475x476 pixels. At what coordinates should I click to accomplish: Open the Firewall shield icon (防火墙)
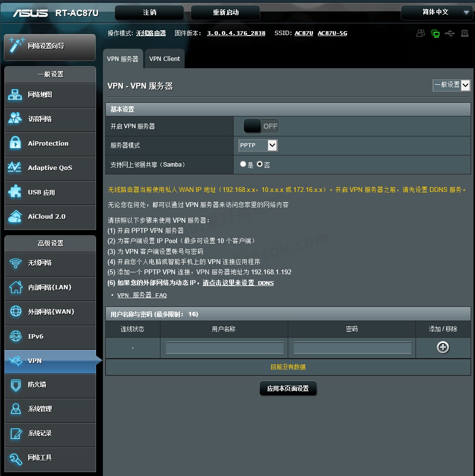pos(16,385)
